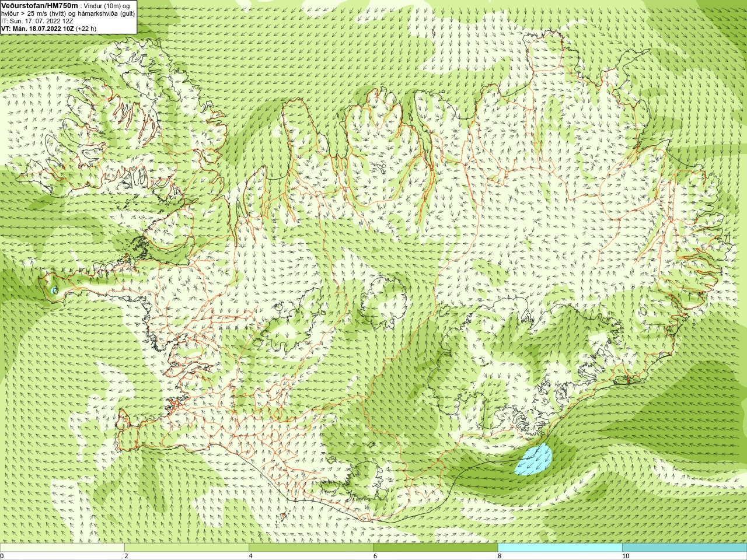Viewport: 747px width, 560px height.
Task: Select the dark green 6–8 legend segment
Action: coord(435,548)
